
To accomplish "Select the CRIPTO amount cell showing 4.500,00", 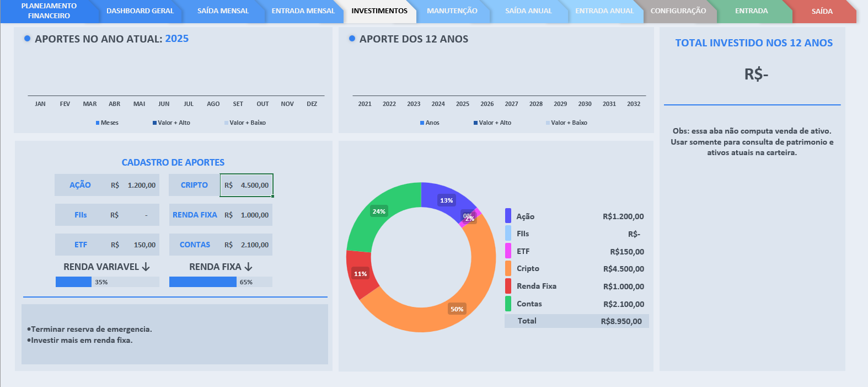I will click(247, 185).
